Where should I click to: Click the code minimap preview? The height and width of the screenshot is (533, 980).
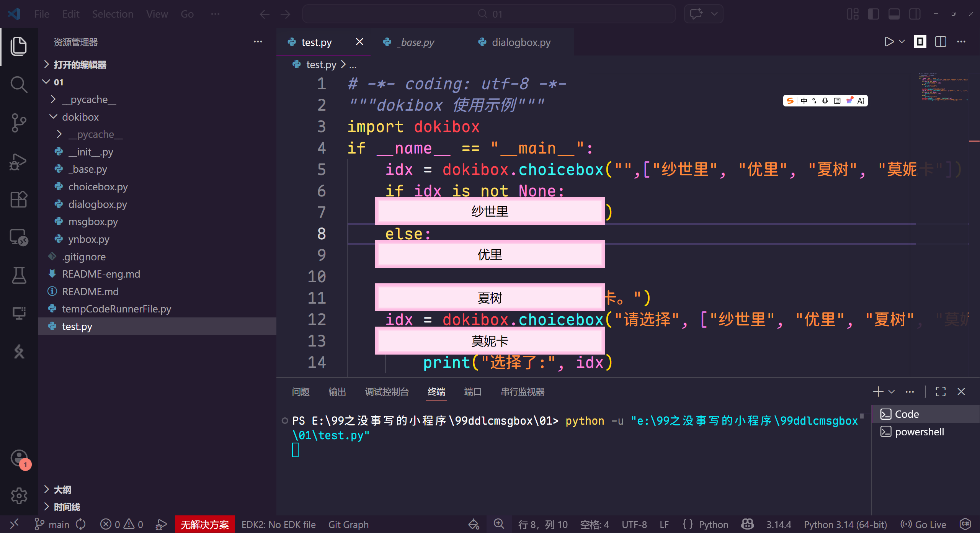[944, 87]
